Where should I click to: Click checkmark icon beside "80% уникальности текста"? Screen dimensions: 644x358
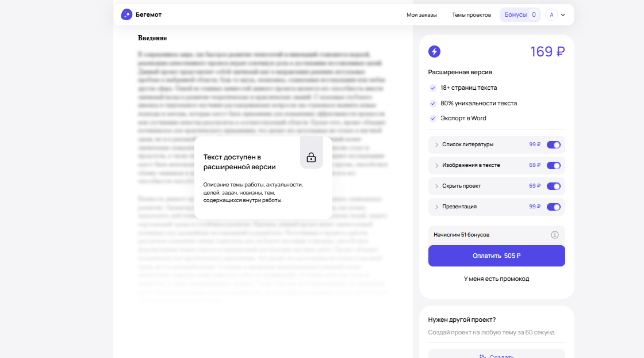433,104
